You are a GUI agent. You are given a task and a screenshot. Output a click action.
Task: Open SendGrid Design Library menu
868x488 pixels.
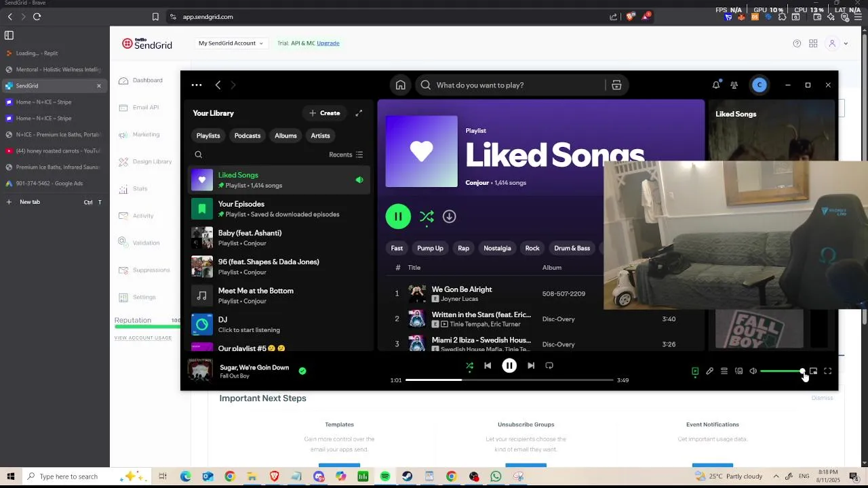pos(145,162)
